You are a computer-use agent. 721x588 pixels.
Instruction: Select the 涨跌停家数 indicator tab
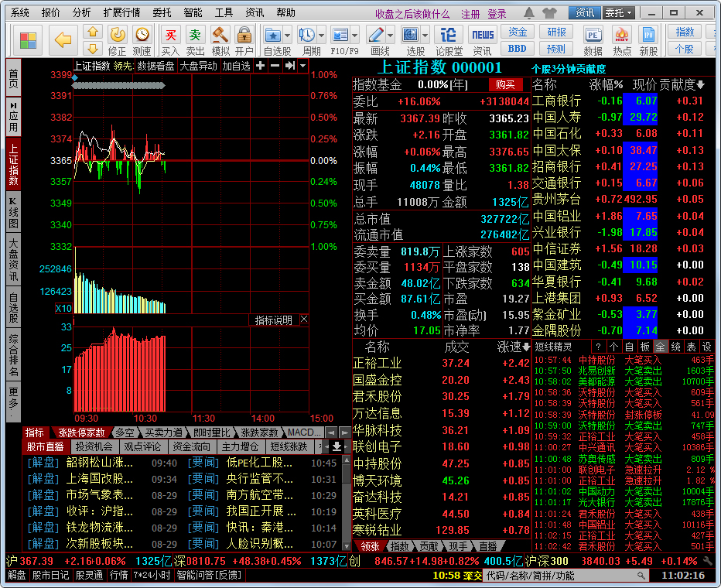tap(81, 432)
